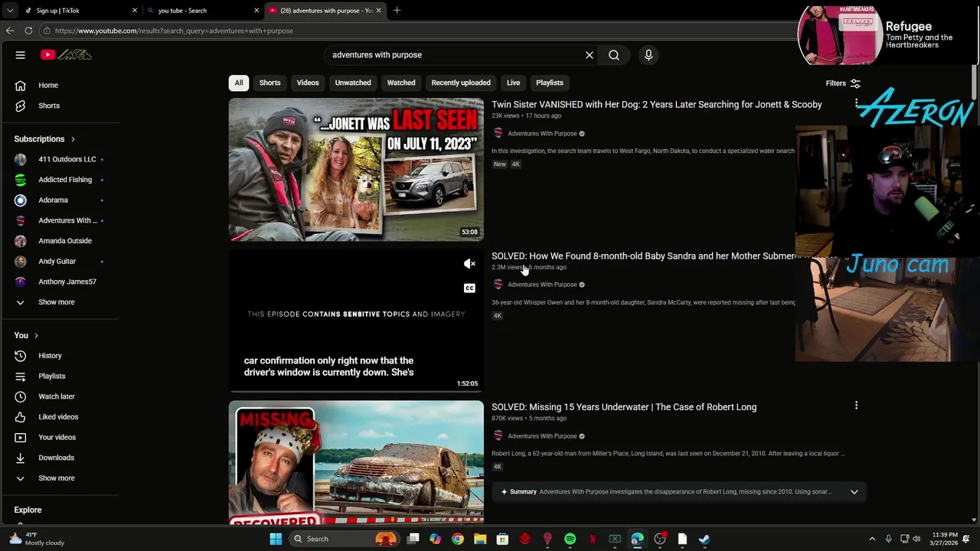
Task: Select the Recently uploaded filter chip
Action: pyautogui.click(x=461, y=83)
